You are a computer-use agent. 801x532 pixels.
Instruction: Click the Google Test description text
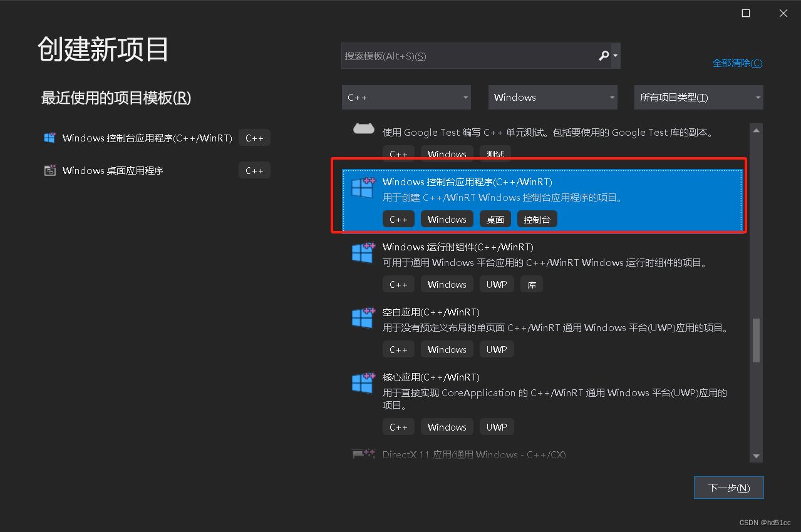coord(548,133)
